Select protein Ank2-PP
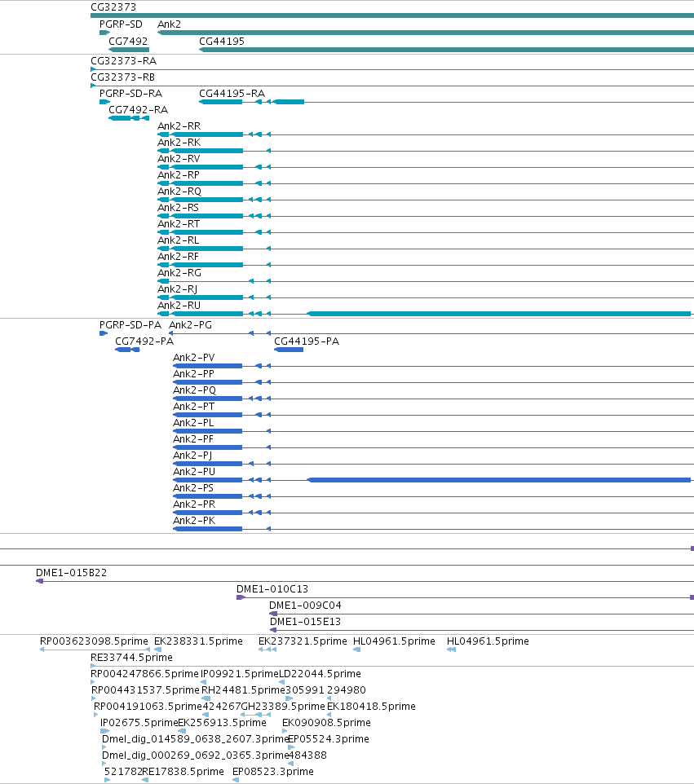This screenshot has height=784, width=694. click(x=193, y=374)
